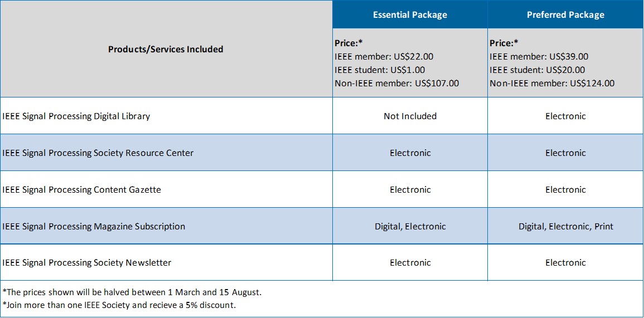The height and width of the screenshot is (318, 644).
Task: Select the Products/Services Included header cell
Action: (x=166, y=49)
